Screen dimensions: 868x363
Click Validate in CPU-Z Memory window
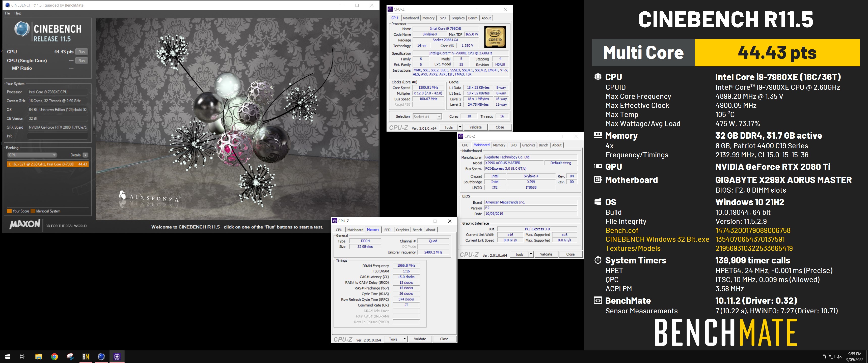click(x=420, y=339)
